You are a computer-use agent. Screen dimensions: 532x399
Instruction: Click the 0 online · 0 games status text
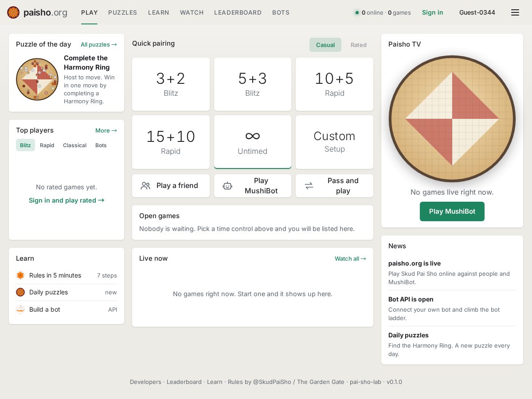pos(386,12)
